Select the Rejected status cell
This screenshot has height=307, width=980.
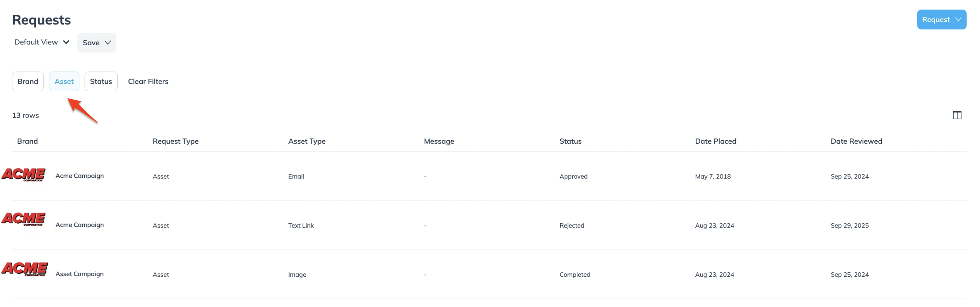(572, 225)
